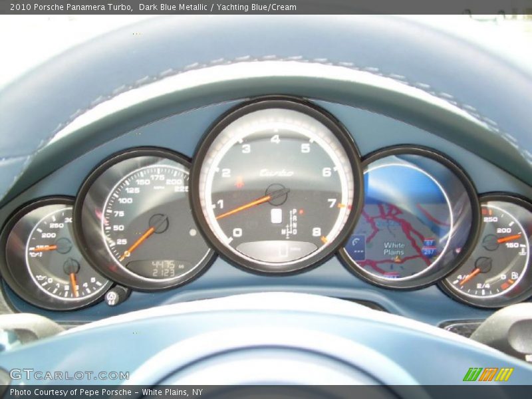Image resolution: width=532 pixels, height=399 pixels.
Task: Click the orange warning light in tachometer
Action: pos(239,181)
